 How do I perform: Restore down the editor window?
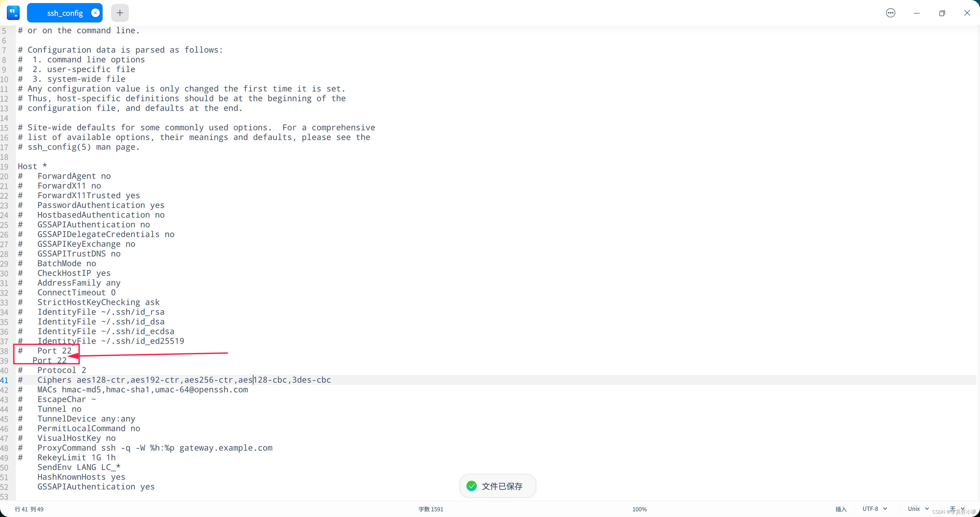pyautogui.click(x=942, y=13)
